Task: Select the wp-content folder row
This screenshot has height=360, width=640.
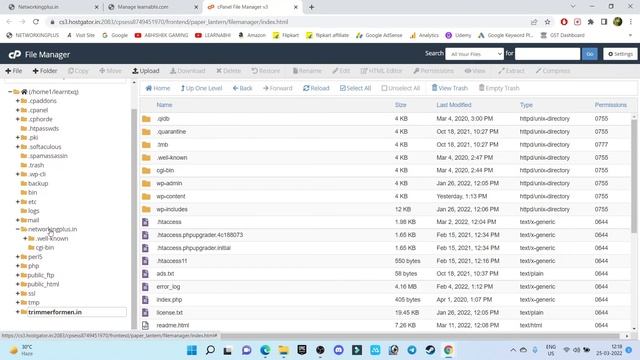Action: (x=386, y=196)
